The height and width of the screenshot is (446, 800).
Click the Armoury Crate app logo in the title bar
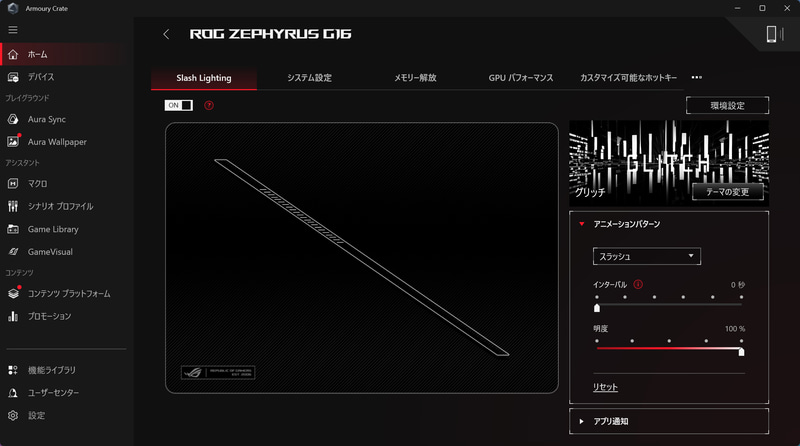click(x=13, y=8)
